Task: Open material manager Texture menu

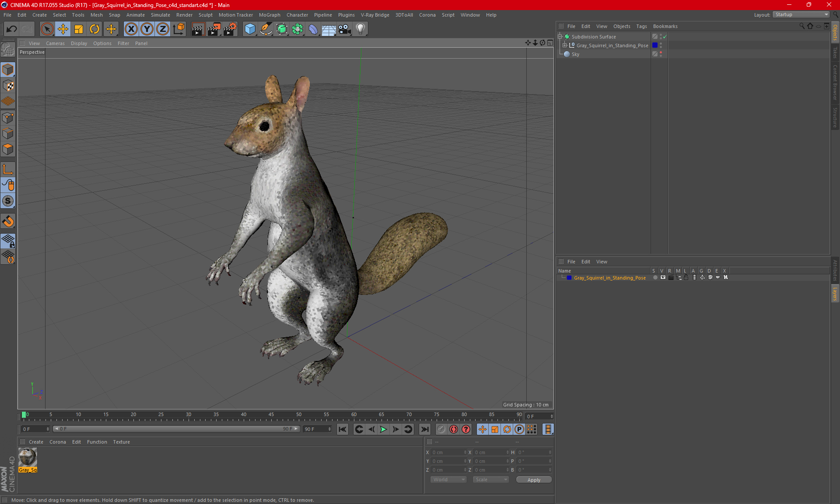Action: [x=121, y=442]
